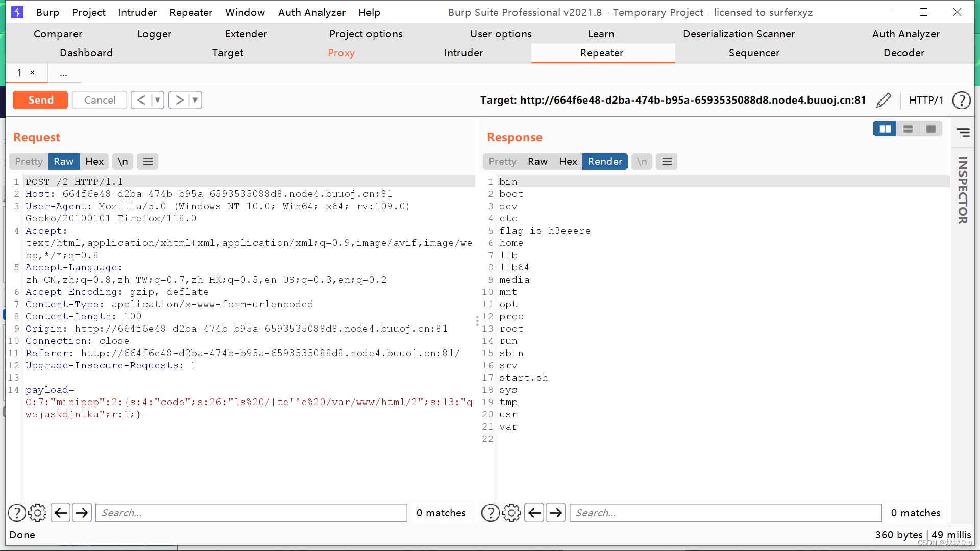Go to next response search match
The height and width of the screenshot is (551, 980).
click(x=556, y=513)
